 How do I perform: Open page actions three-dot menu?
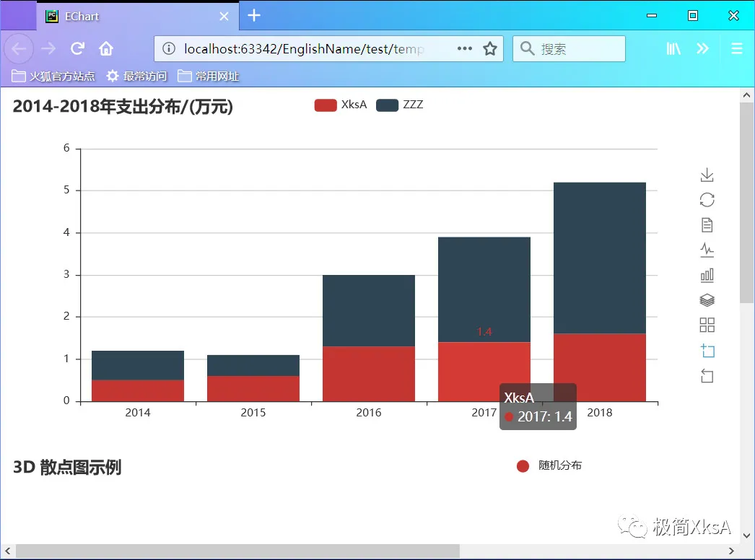(465, 48)
